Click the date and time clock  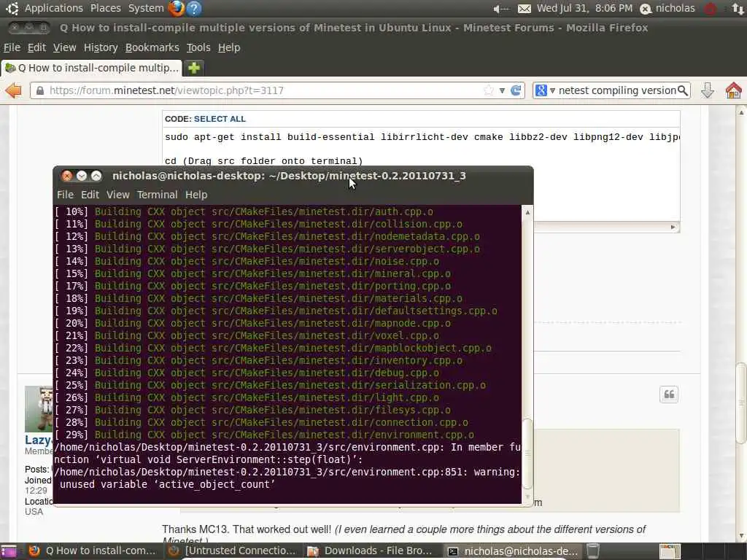pos(584,8)
